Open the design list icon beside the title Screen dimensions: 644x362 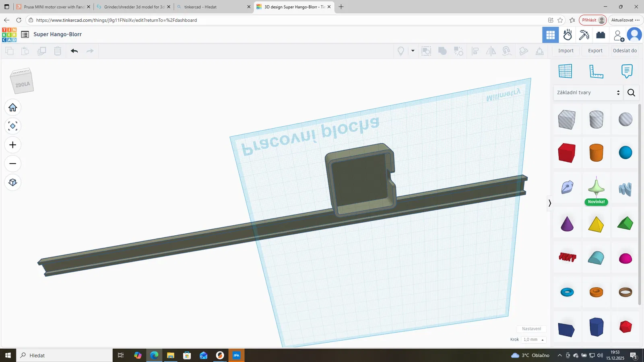25,35
